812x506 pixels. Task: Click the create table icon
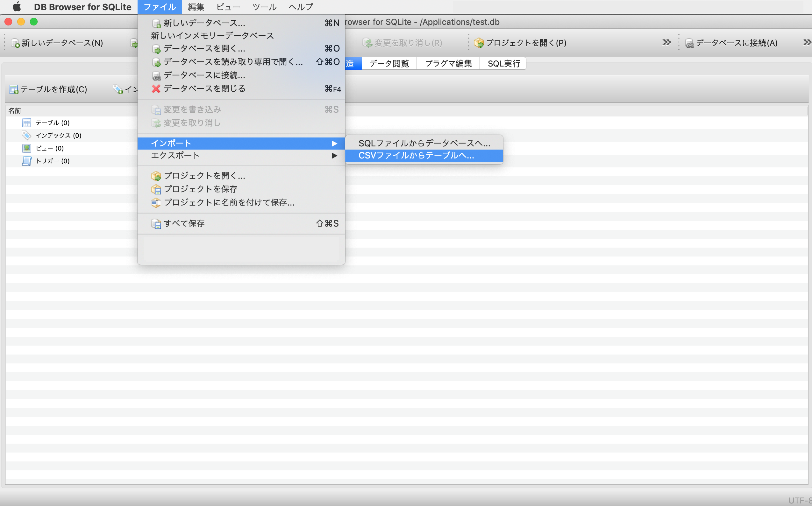[14, 89]
